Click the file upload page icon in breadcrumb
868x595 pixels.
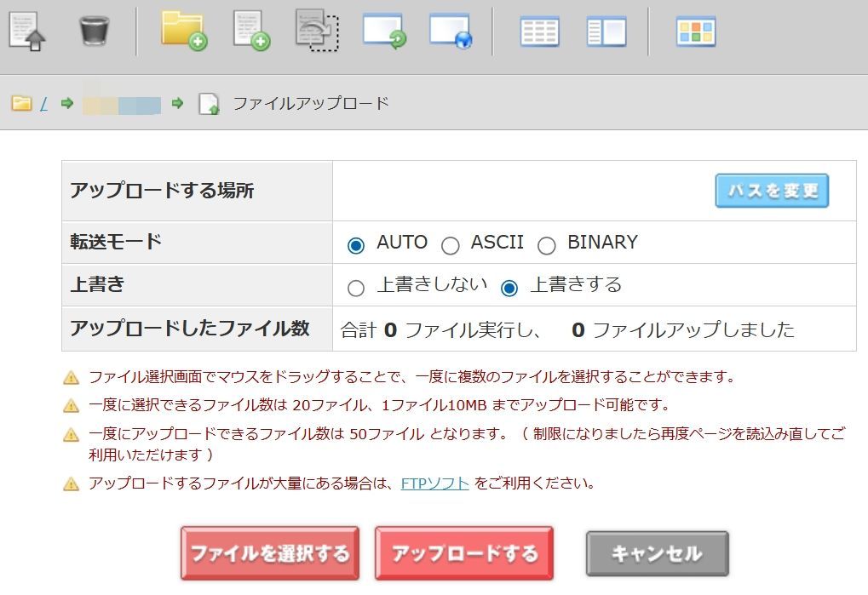pyautogui.click(x=210, y=103)
